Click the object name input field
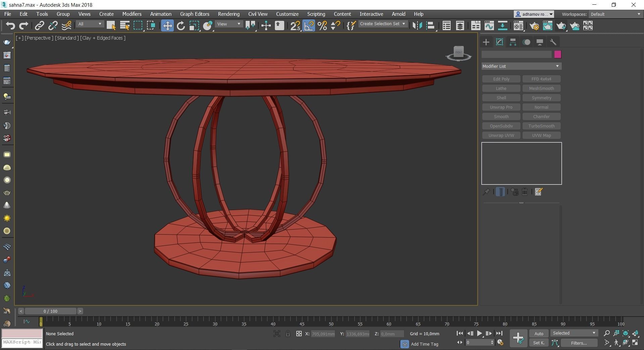Viewport: 644px width, 350px height. point(516,54)
